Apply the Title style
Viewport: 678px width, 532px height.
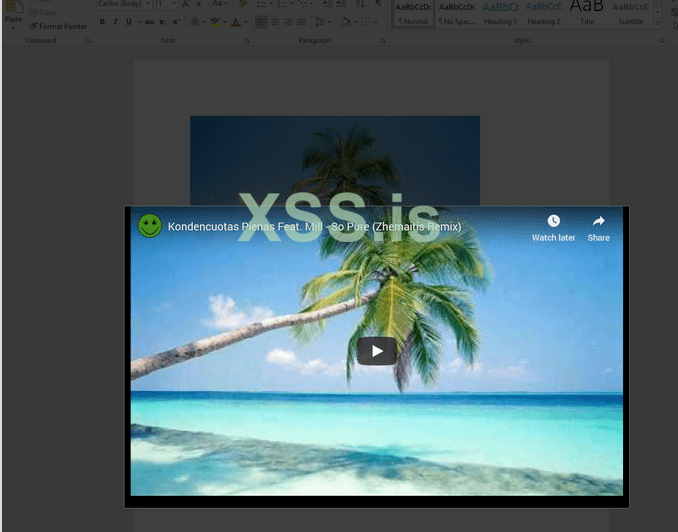coord(587,13)
